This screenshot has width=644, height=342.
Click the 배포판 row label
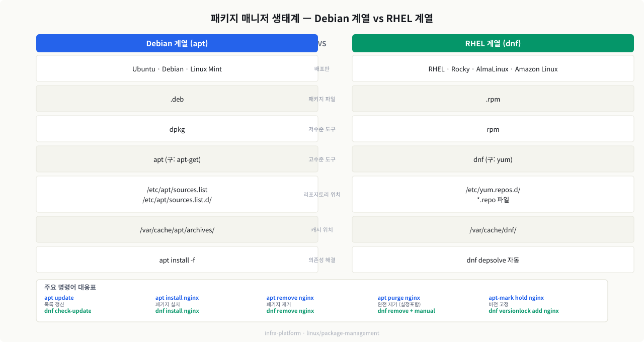(x=322, y=69)
